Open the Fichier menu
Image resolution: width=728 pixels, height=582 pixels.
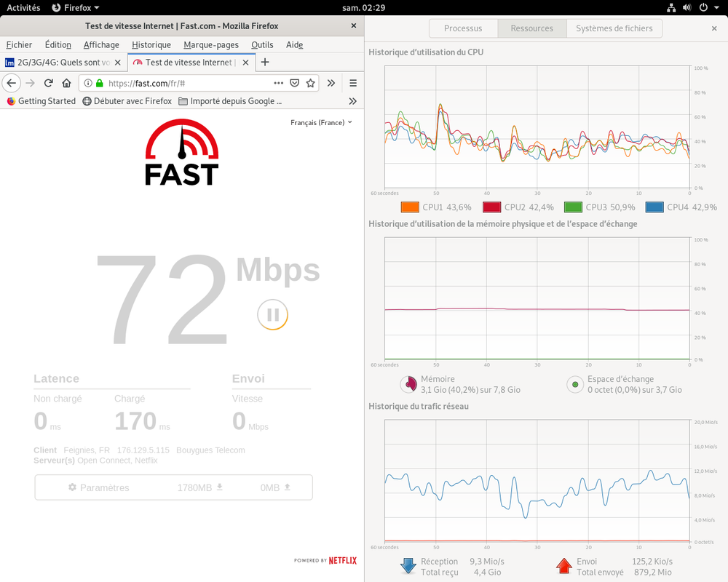19,45
